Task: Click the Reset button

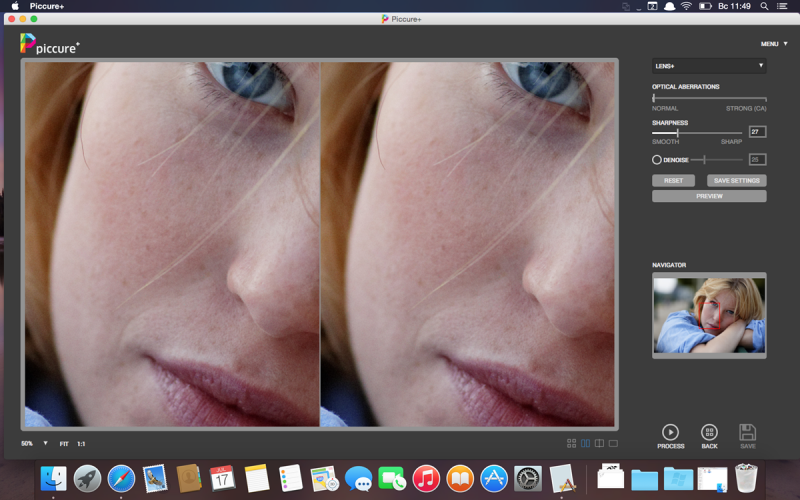Action: (x=673, y=181)
